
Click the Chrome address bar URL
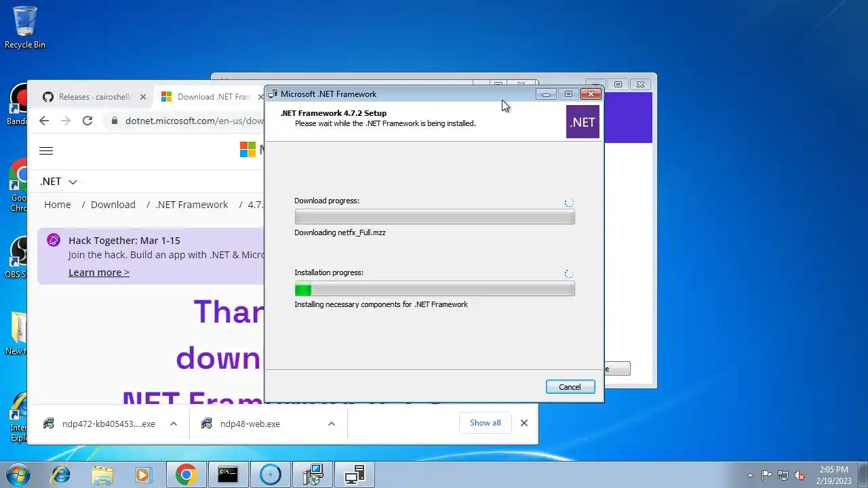point(194,121)
